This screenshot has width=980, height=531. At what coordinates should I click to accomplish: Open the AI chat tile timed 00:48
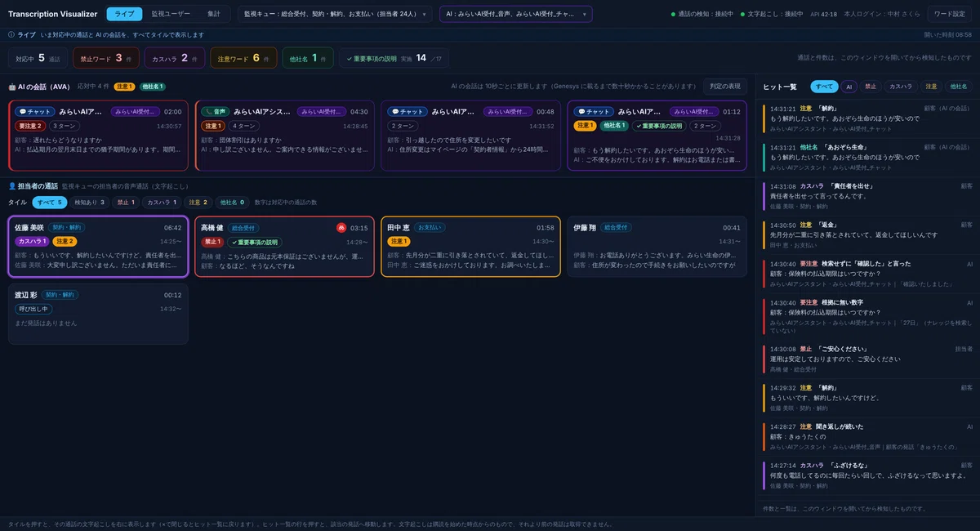click(470, 136)
